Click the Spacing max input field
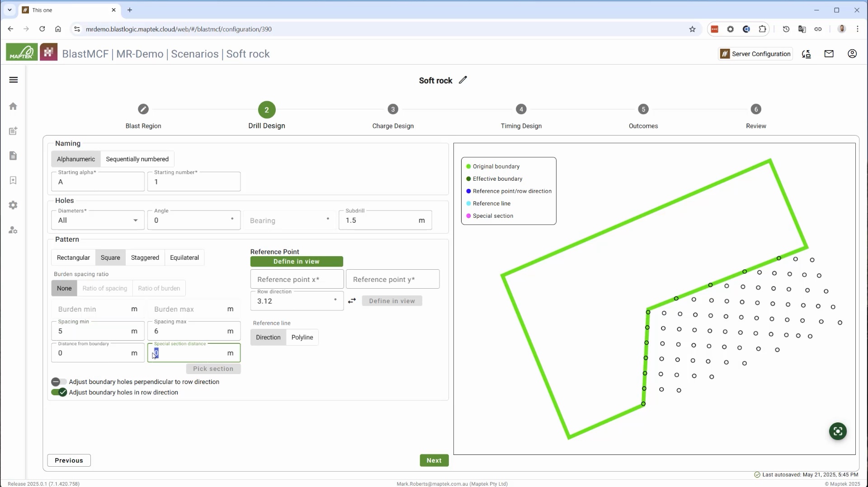 194,331
